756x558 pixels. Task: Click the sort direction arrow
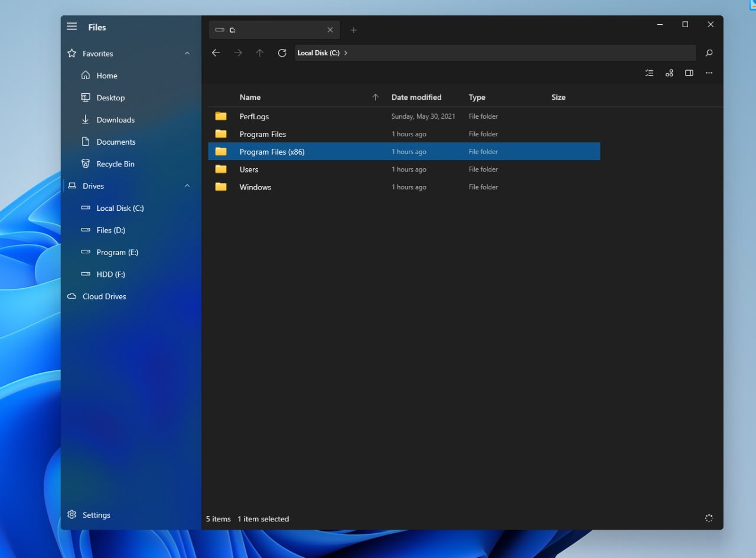click(x=375, y=97)
